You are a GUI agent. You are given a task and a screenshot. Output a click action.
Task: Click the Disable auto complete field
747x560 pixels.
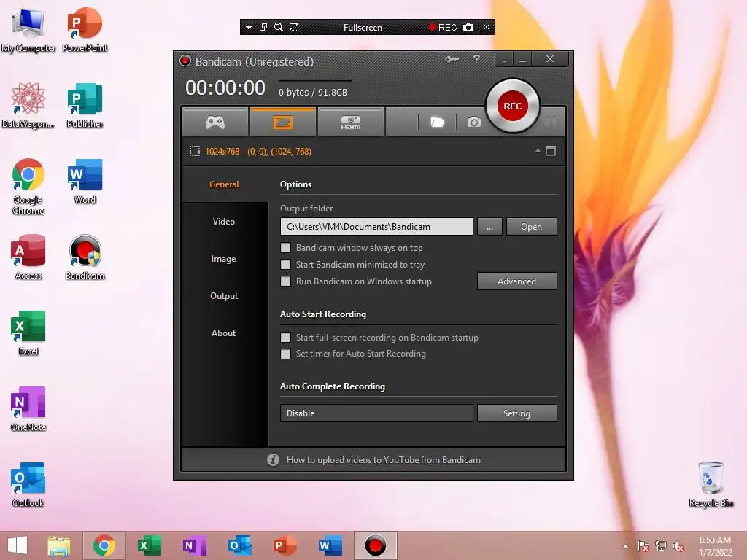click(x=376, y=413)
